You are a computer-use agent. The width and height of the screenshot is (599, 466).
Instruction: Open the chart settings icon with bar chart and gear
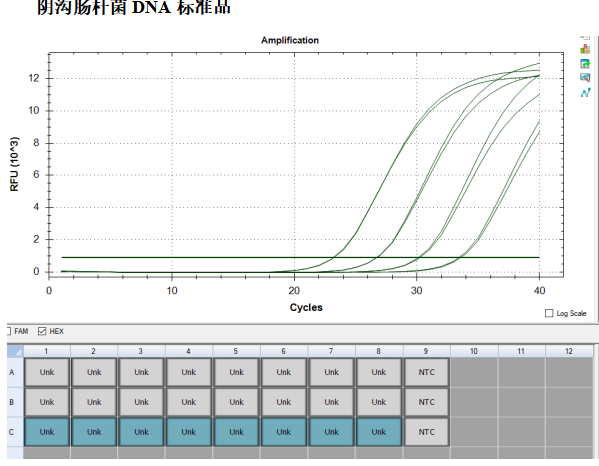coord(585,49)
